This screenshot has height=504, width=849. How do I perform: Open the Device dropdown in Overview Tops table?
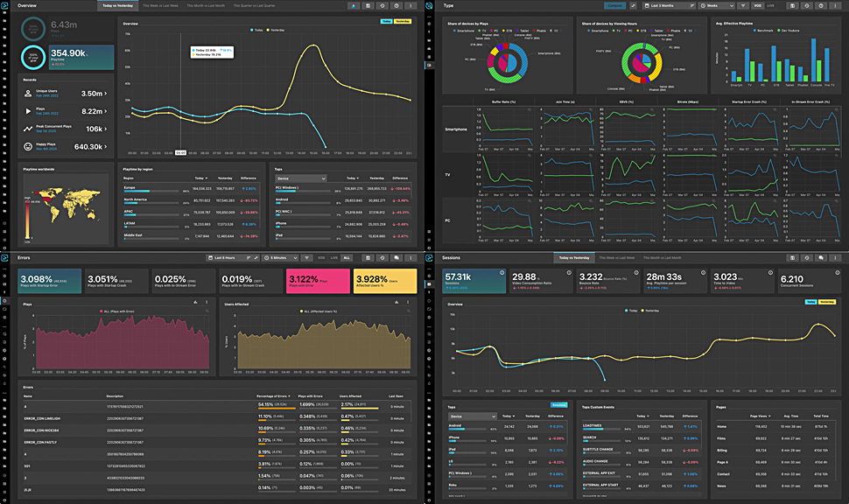301,178
